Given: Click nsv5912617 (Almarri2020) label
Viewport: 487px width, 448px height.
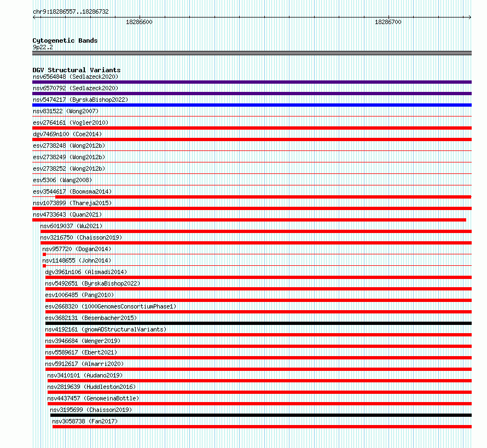Looking at the screenshot, I should coord(84,364).
